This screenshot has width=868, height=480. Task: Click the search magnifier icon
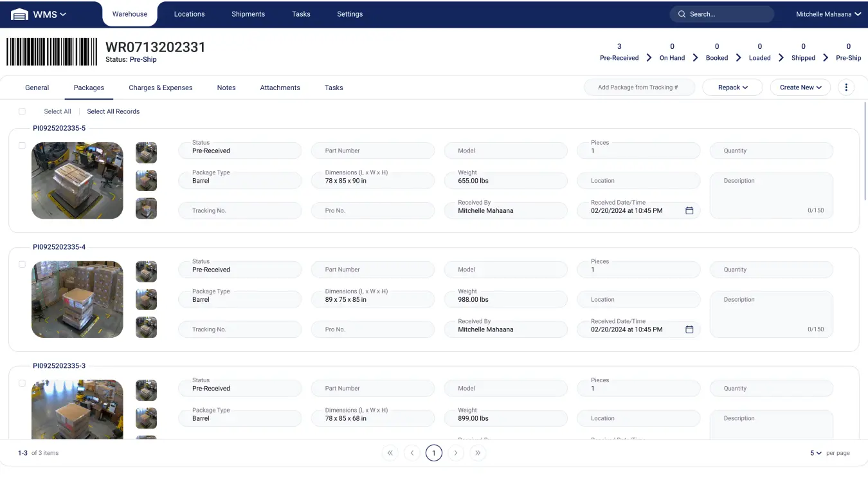(682, 14)
